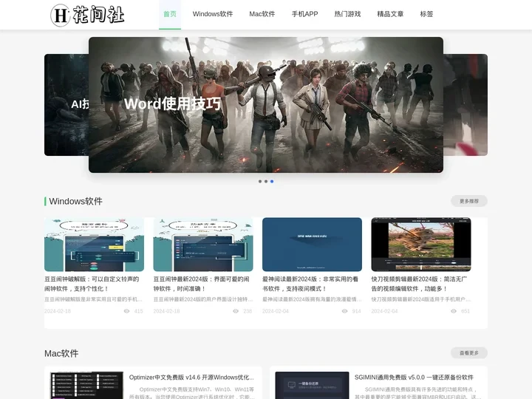Click the Mac软件 section heading
The image size is (532, 399).
pos(61,353)
